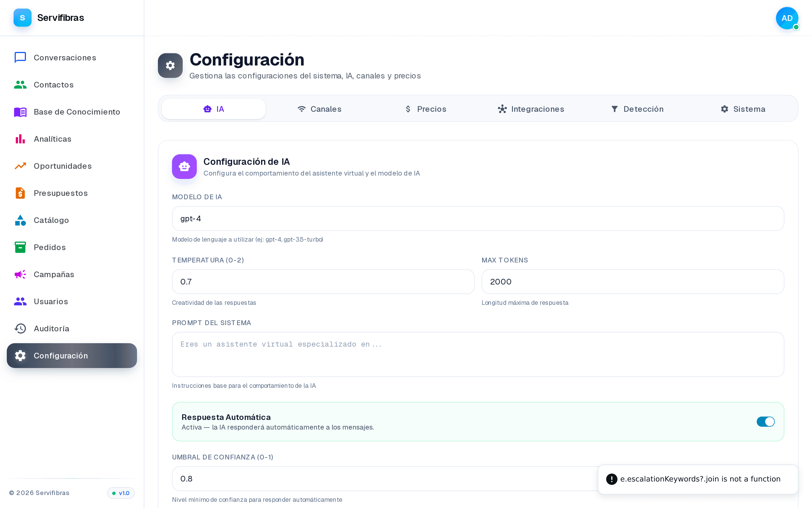Viewport: 812px width, 508px height.
Task: Open the Auditoría page
Action: [x=72, y=329]
